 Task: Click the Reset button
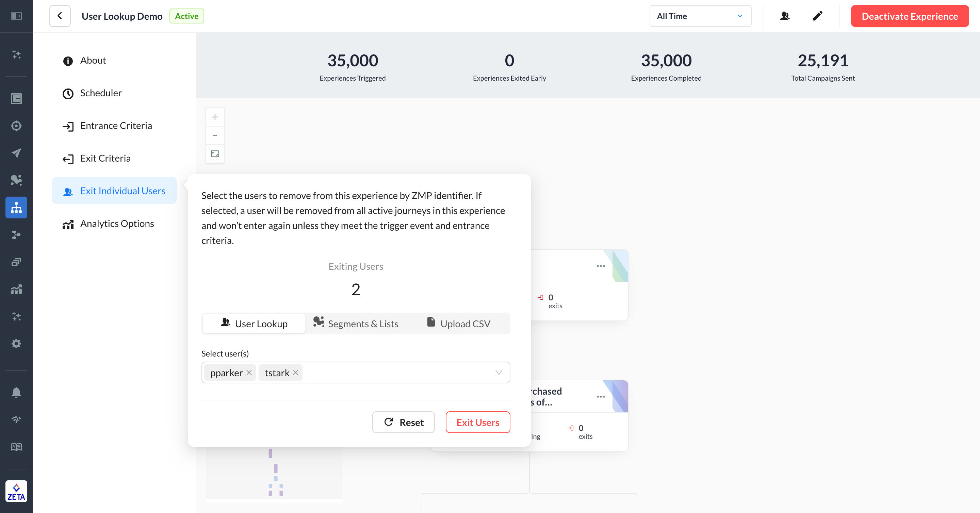click(x=403, y=422)
